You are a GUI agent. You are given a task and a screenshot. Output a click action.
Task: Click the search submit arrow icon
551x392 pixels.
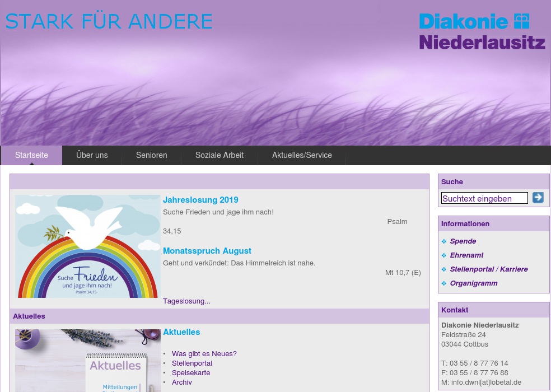[x=538, y=198]
